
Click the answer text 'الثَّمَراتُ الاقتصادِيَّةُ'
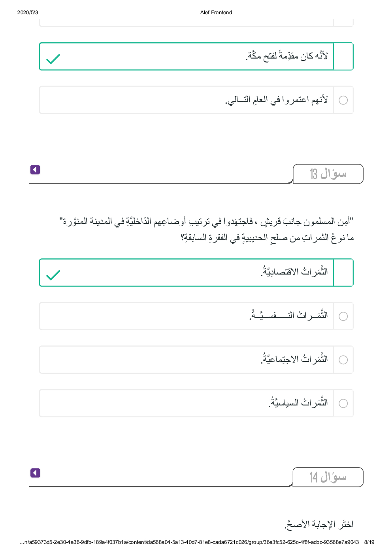[x=294, y=272]
